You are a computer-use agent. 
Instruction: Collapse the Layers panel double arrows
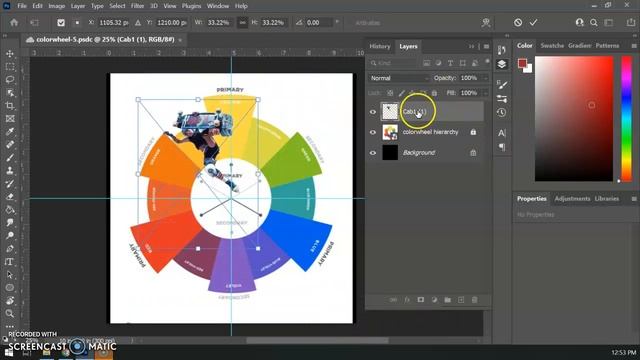[471, 47]
